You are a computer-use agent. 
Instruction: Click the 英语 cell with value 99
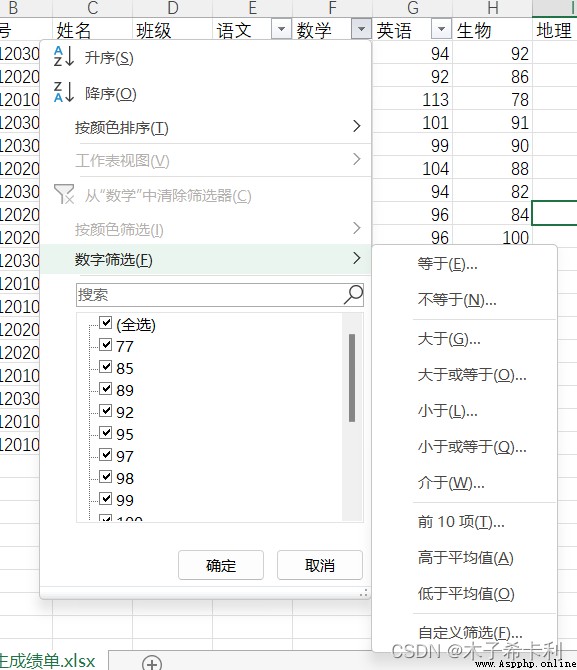(x=412, y=145)
